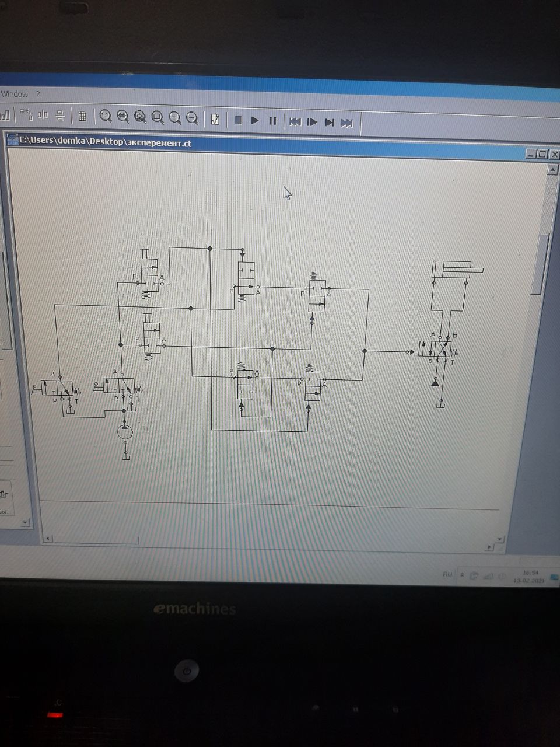Click the single step simulation button

point(312,122)
